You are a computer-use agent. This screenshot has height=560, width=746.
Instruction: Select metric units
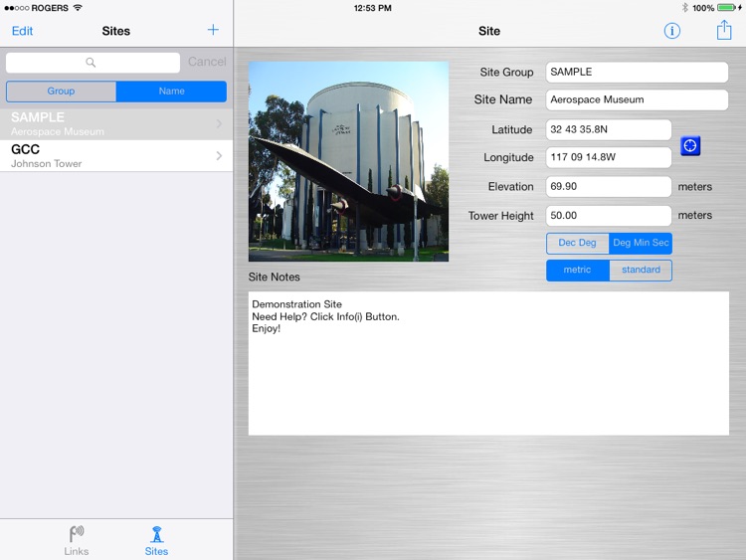(x=577, y=271)
